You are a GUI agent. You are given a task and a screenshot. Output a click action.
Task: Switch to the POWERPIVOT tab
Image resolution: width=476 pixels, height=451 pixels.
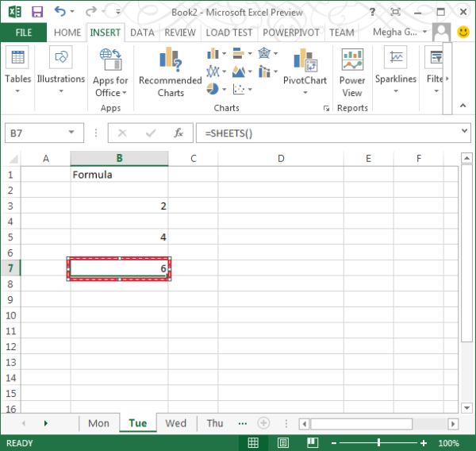[291, 33]
